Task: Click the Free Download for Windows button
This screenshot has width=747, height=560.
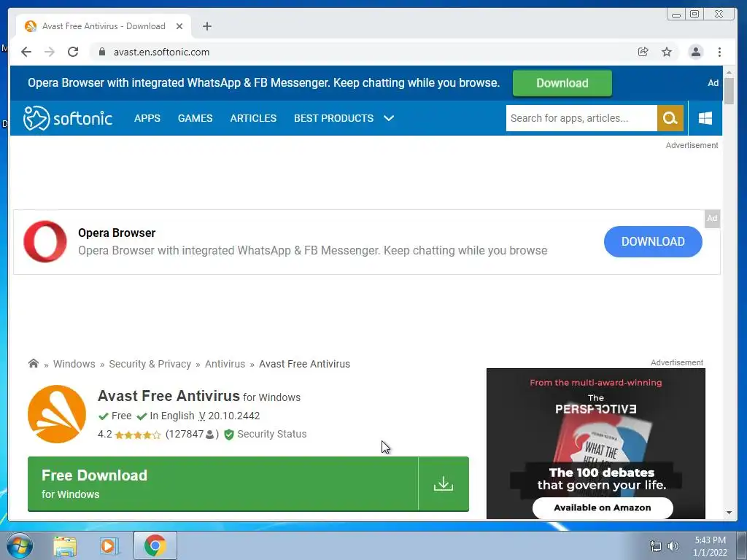Action: click(223, 484)
